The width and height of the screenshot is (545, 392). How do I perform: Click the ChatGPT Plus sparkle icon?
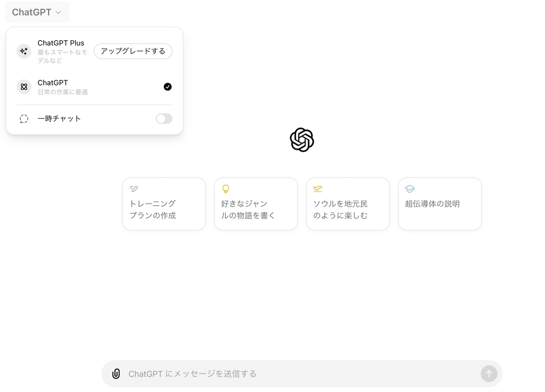24,51
